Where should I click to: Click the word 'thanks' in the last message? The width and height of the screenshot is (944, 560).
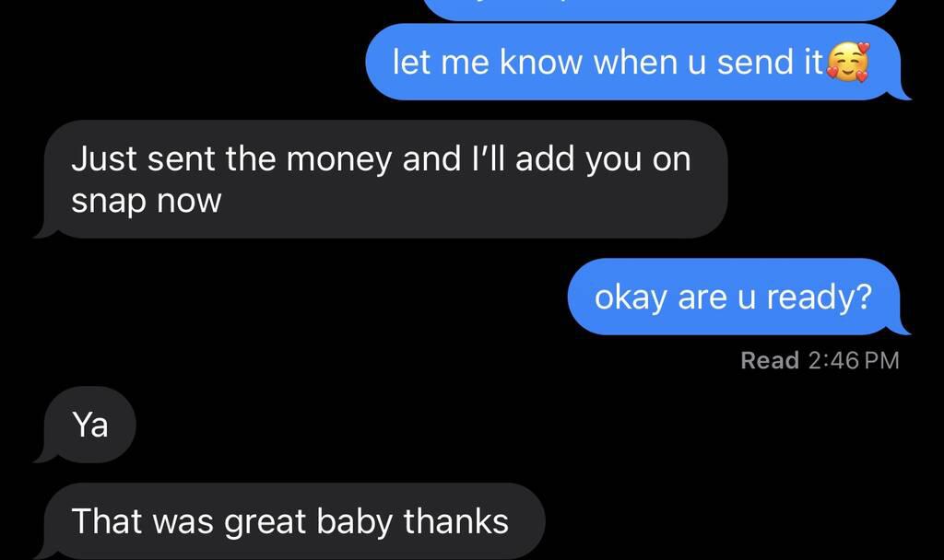tap(456, 521)
